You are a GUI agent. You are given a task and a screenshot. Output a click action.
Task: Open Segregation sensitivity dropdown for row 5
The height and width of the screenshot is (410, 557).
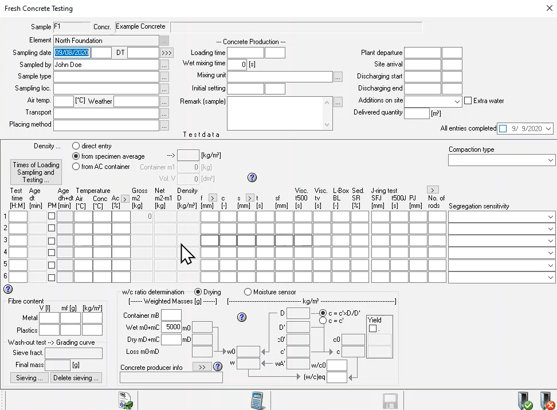click(550, 265)
